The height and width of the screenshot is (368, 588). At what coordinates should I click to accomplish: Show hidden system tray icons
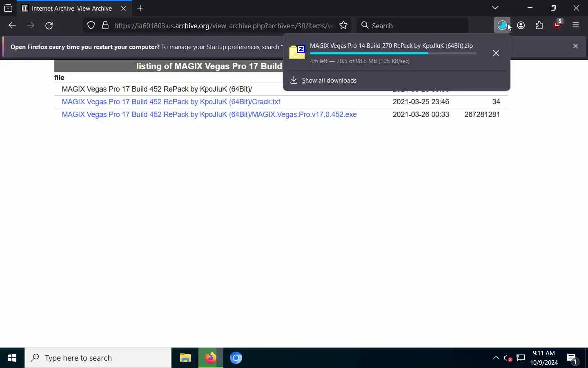click(x=496, y=358)
